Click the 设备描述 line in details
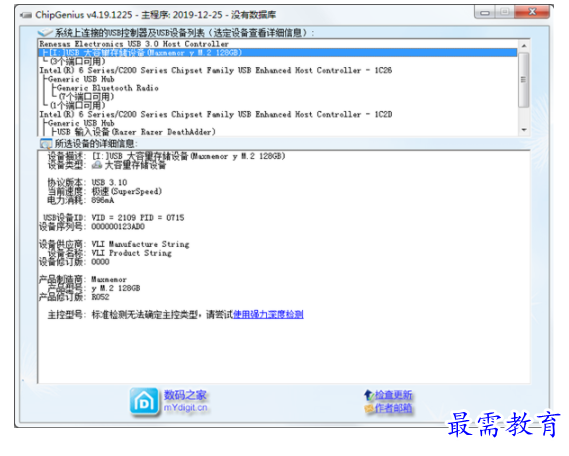Screen dimensions: 569x456 (167, 156)
